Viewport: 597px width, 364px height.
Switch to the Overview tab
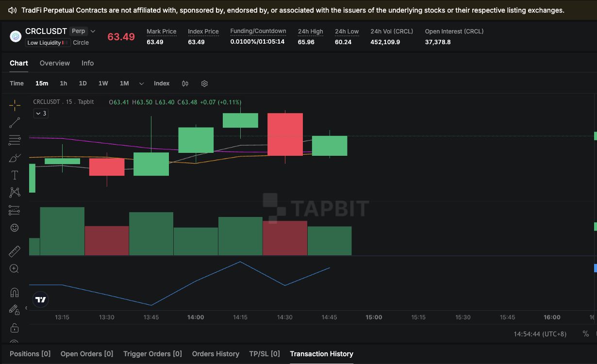(x=55, y=63)
